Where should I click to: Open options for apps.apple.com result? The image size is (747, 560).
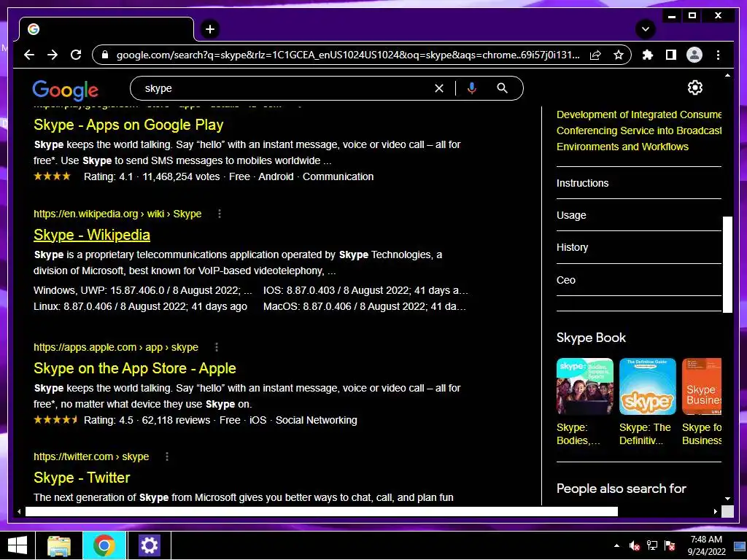click(216, 347)
